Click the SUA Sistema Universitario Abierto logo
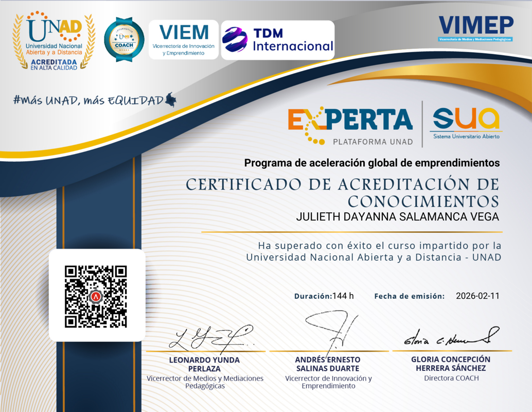The height and width of the screenshot is (412, 532). point(467,123)
